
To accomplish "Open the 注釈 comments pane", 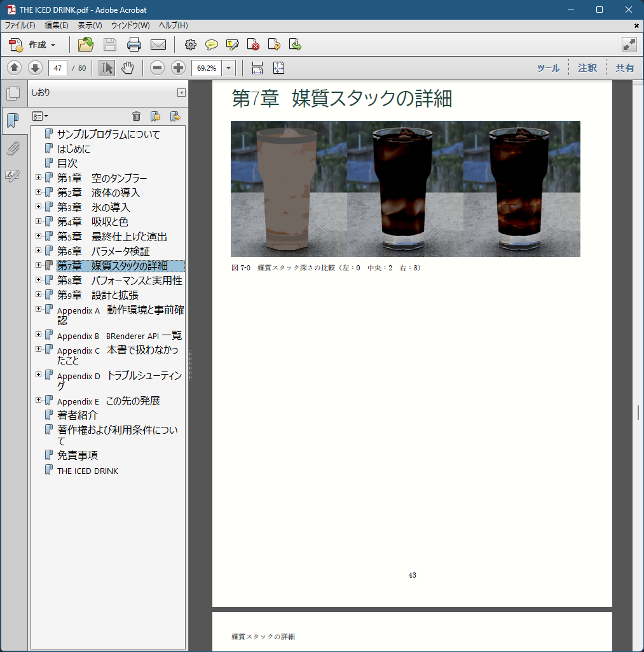I will click(587, 68).
